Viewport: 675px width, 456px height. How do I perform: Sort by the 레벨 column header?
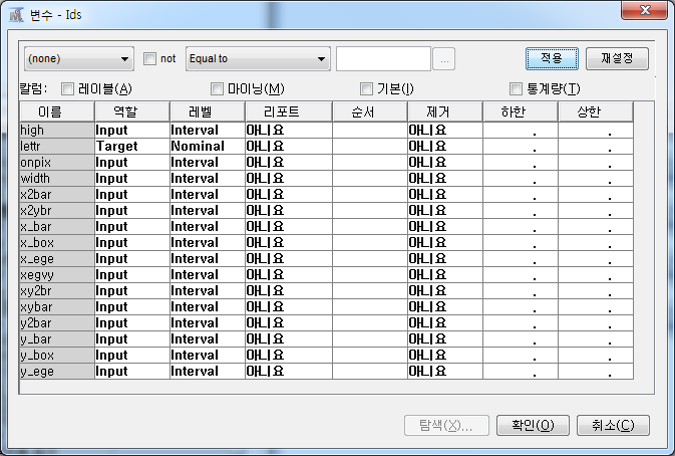(207, 112)
